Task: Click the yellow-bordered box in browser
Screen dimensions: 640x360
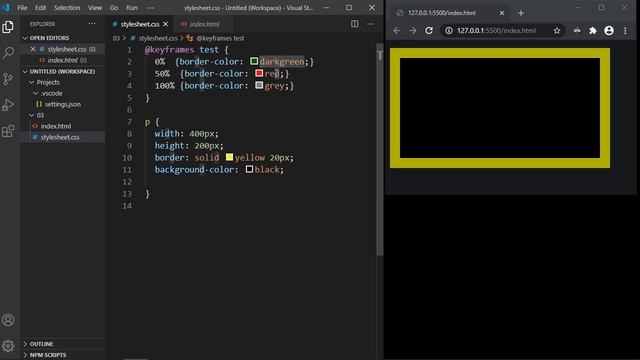Action: (x=500, y=108)
